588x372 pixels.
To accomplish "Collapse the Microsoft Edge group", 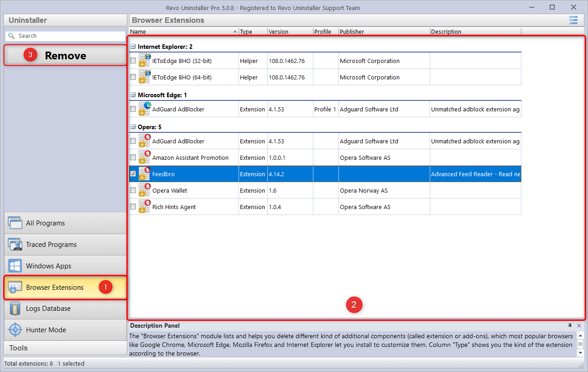I will pos(133,95).
